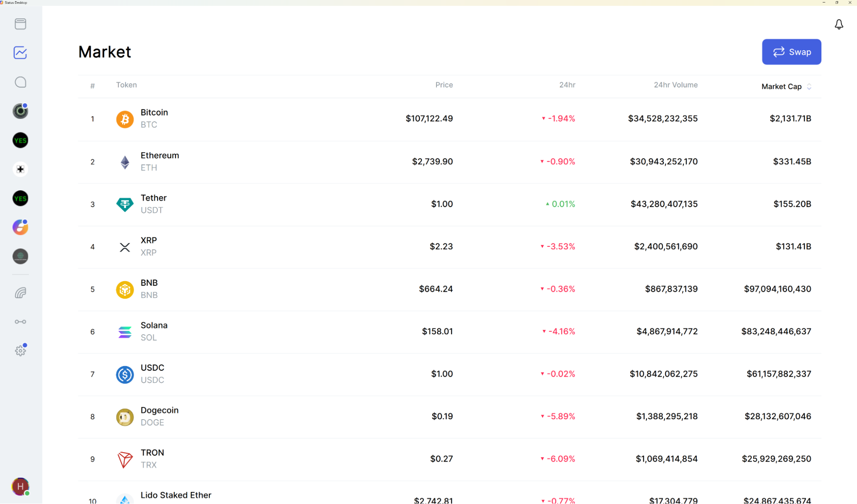Select the Market chart sidebar icon
The height and width of the screenshot is (504, 857).
pyautogui.click(x=20, y=53)
